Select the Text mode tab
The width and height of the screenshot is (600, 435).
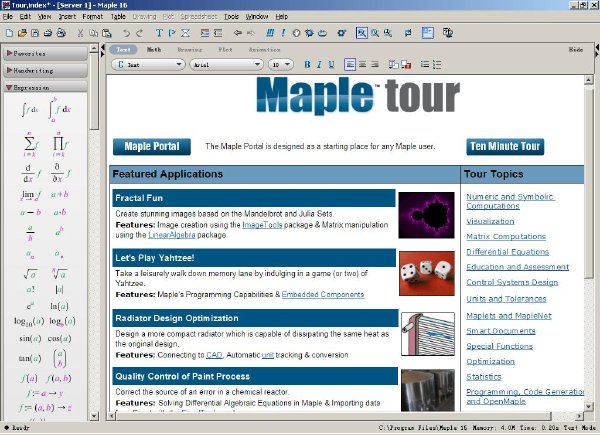(x=123, y=50)
